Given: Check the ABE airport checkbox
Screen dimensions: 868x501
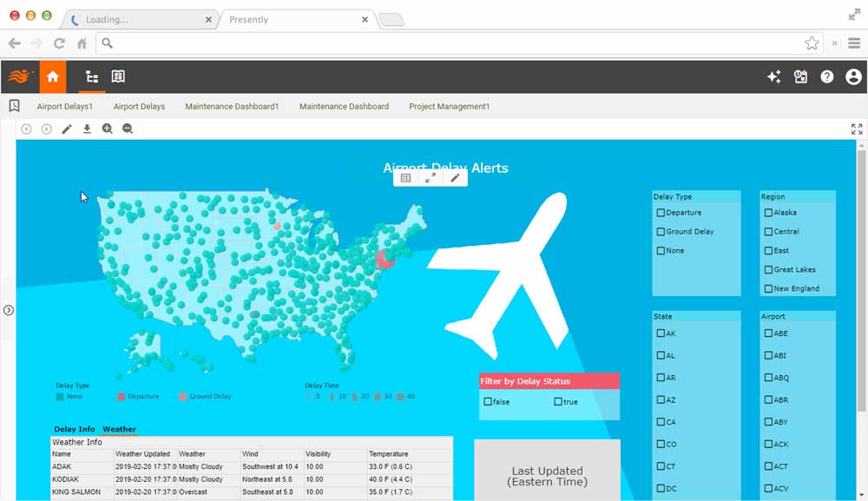Looking at the screenshot, I should [768, 333].
